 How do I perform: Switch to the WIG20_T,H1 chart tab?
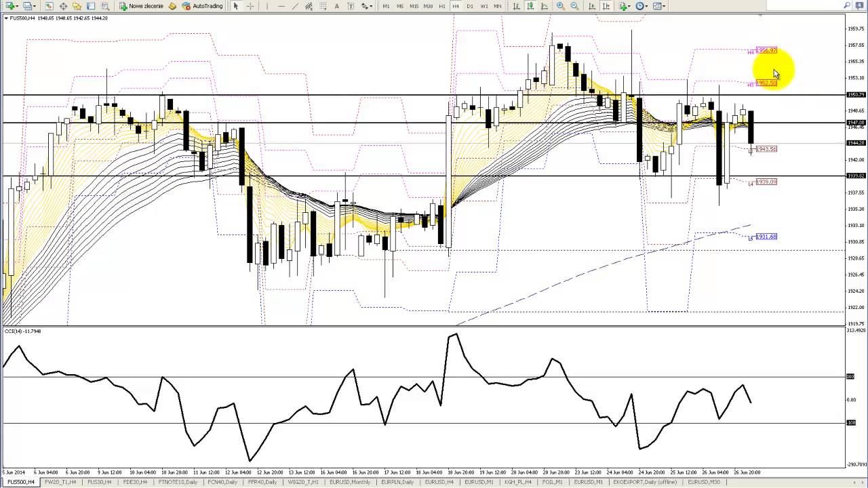303,482
